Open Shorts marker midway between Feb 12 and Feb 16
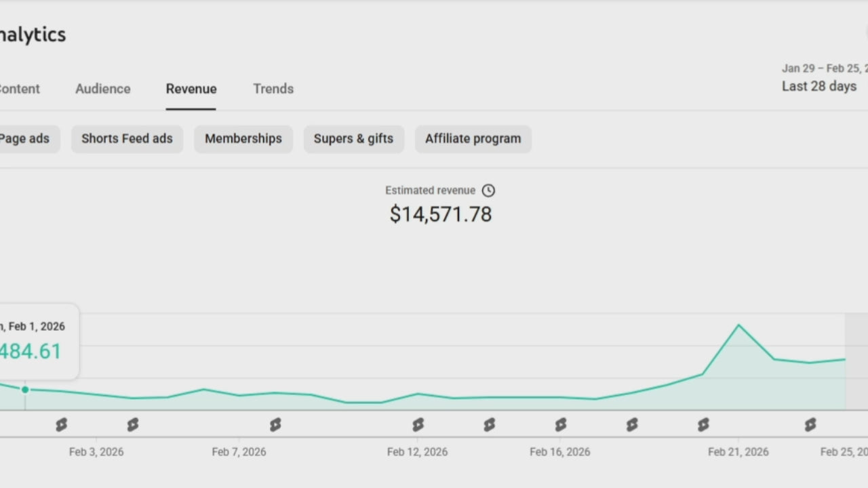This screenshot has width=868, height=488. (x=489, y=425)
